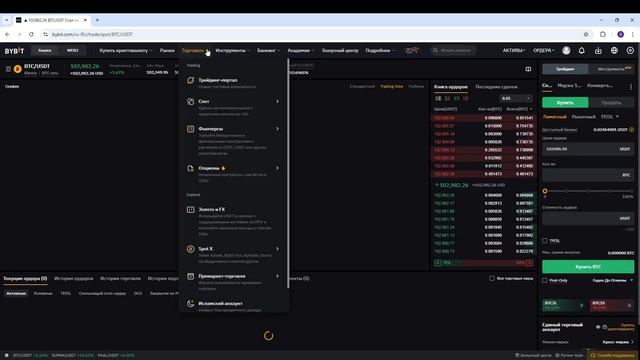This screenshot has height=360, width=640.
Task: Click the green Купить BTC button
Action: point(588,267)
